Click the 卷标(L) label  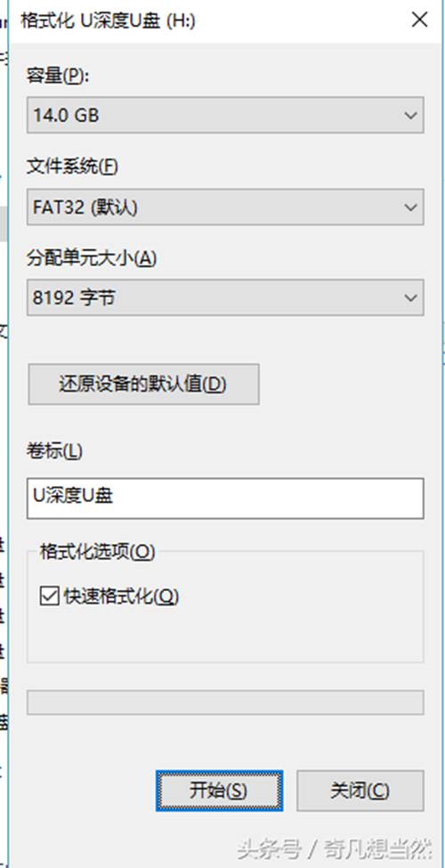[54, 451]
